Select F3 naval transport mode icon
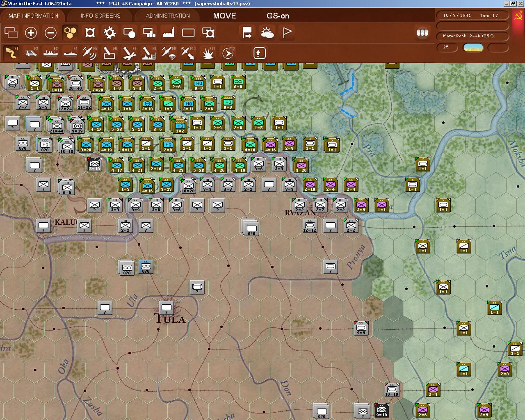This screenshot has width=525, height=420. pyautogui.click(x=50, y=53)
